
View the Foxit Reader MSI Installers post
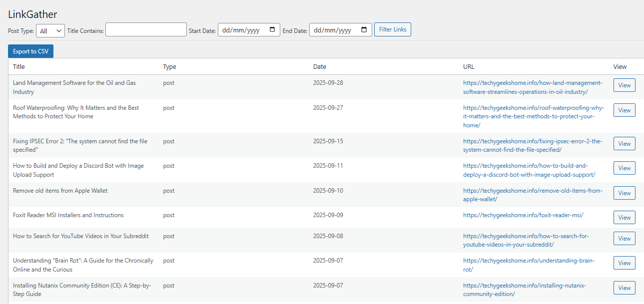click(624, 217)
